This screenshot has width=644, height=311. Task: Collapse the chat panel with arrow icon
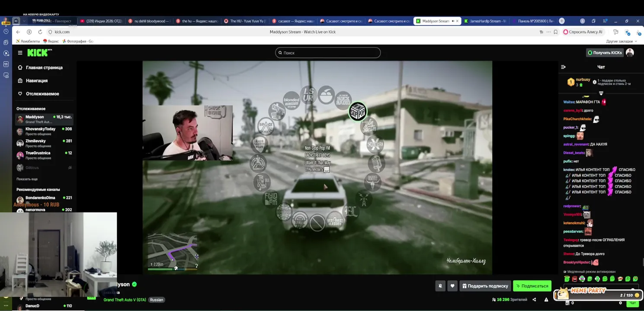[x=563, y=67]
